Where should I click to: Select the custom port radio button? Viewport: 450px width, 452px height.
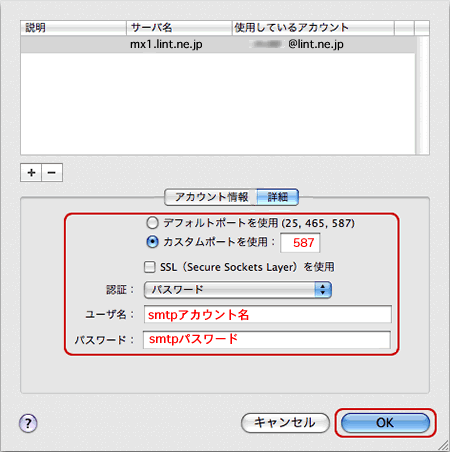152,242
